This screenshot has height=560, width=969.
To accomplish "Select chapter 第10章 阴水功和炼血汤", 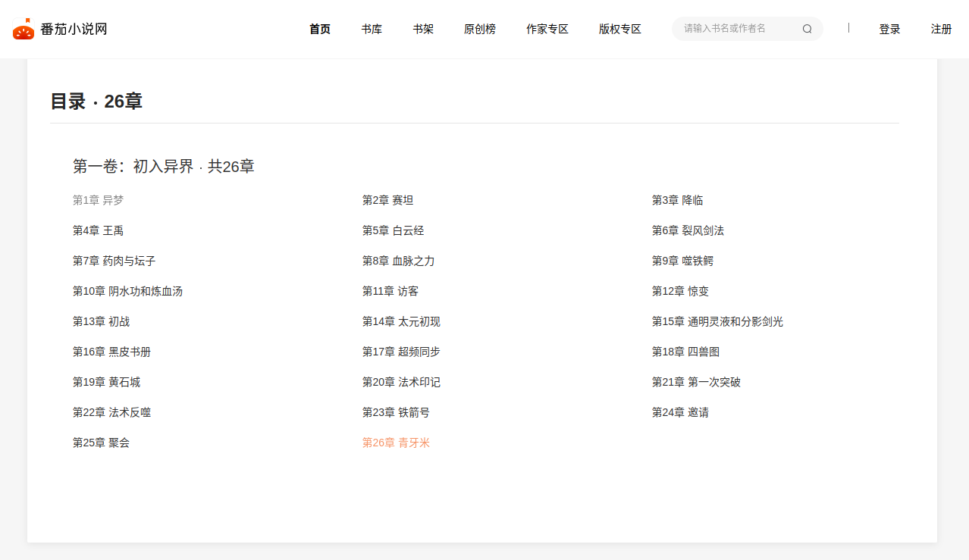I will (x=127, y=291).
